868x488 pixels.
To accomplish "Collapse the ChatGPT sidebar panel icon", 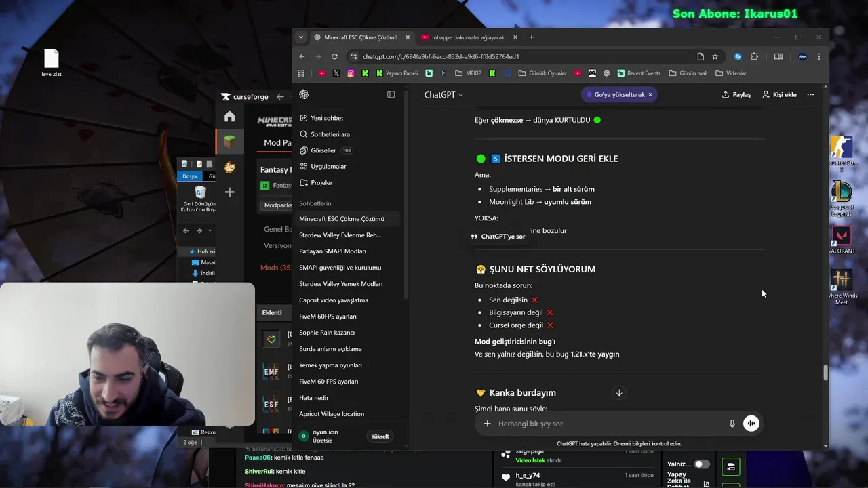I will tap(391, 94).
